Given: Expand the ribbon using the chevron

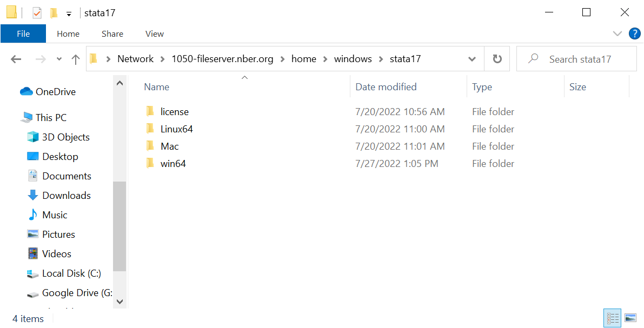Looking at the screenshot, I should point(618,34).
